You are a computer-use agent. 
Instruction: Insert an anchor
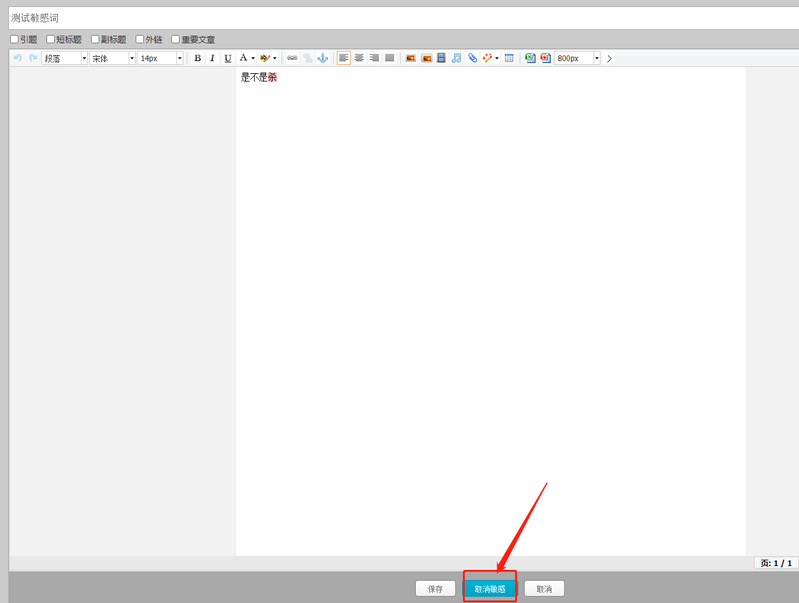click(322, 59)
